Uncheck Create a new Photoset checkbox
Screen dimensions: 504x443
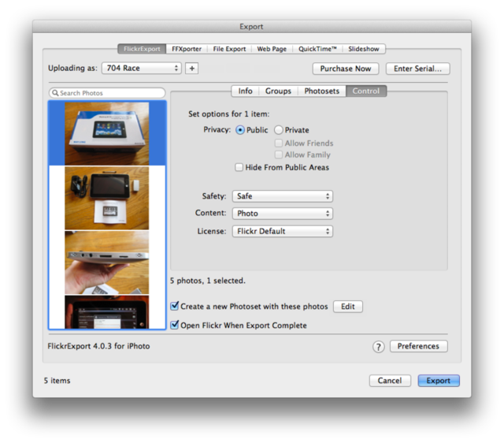pos(175,306)
